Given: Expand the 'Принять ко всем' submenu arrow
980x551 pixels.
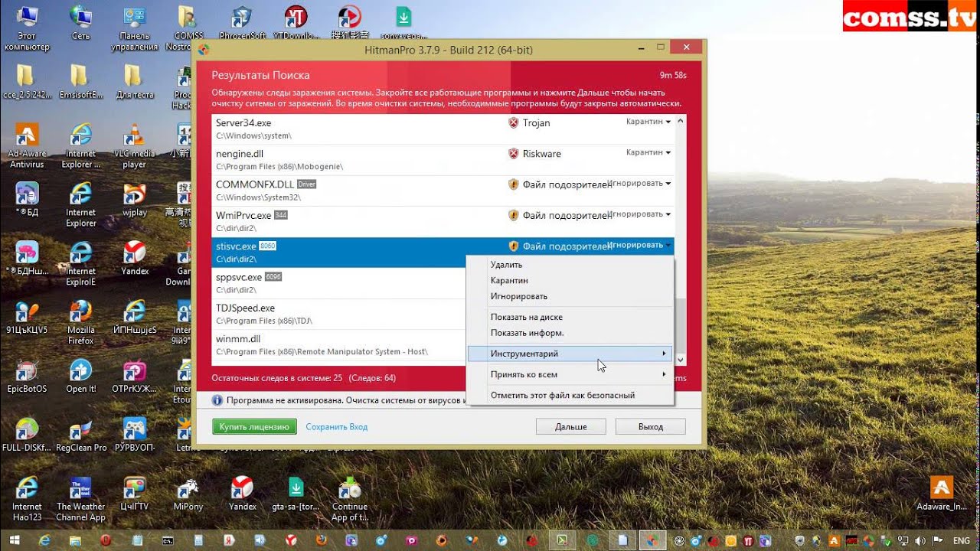Looking at the screenshot, I should pos(664,374).
